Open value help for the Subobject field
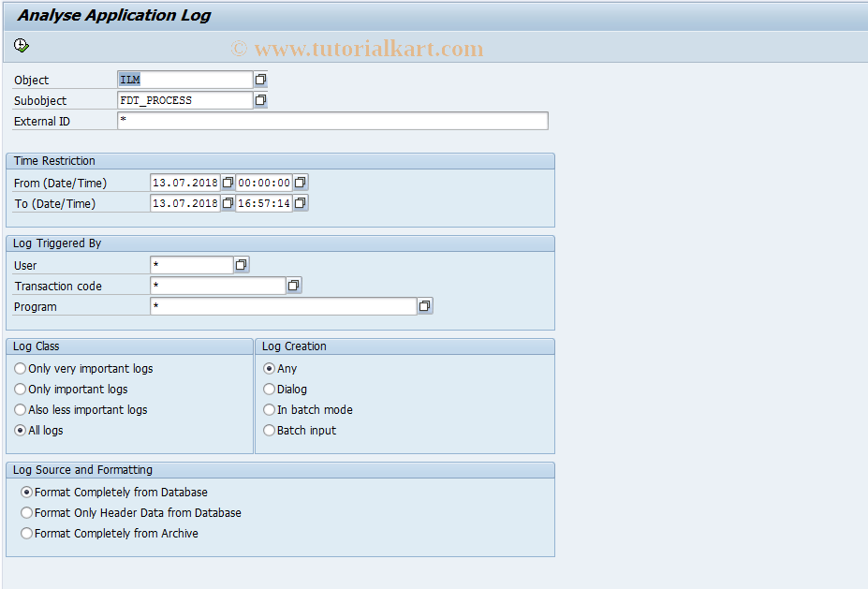Image resolution: width=868 pixels, height=589 pixels. coord(259,100)
